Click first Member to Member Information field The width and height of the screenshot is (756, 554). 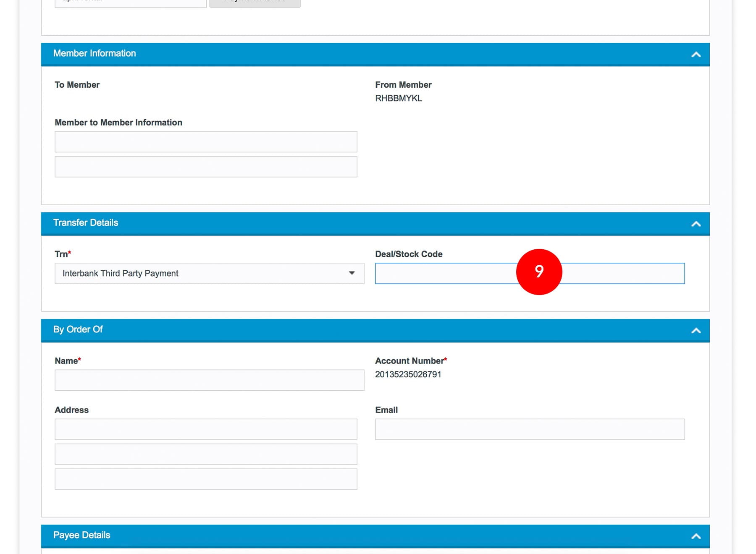tap(206, 142)
